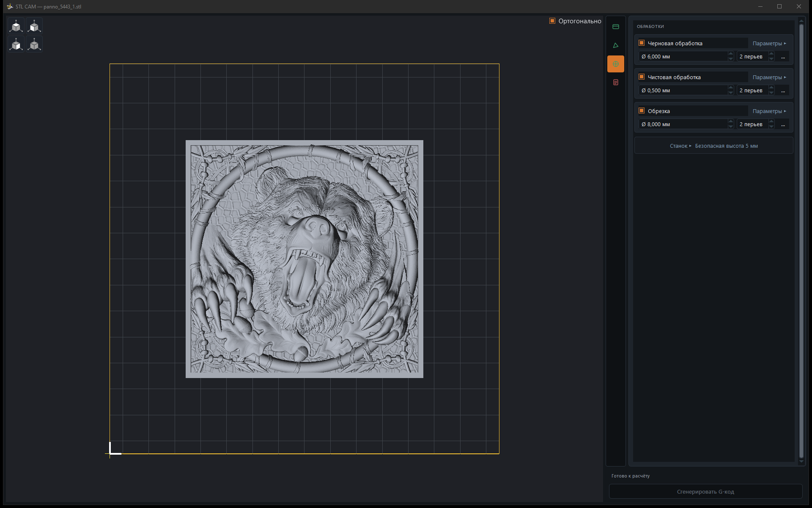Disable Чистовая обработка checkbox
This screenshot has width=812, height=508.
[x=642, y=77]
